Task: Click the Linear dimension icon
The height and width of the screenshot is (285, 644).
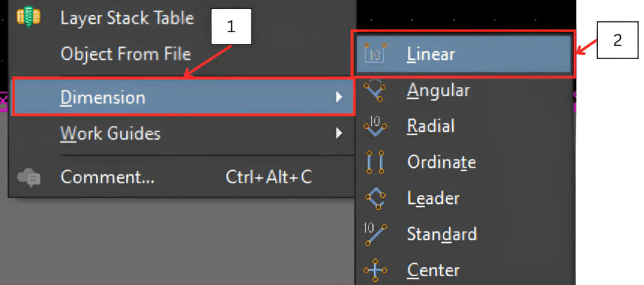Action: tap(375, 54)
